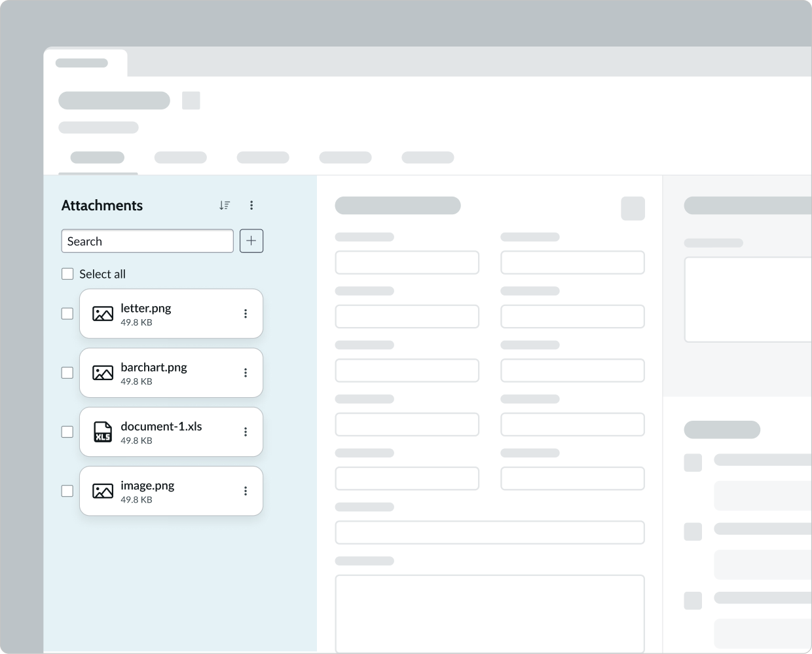This screenshot has height=654, width=812.
Task: Select the document-1.xls file name
Action: (161, 427)
